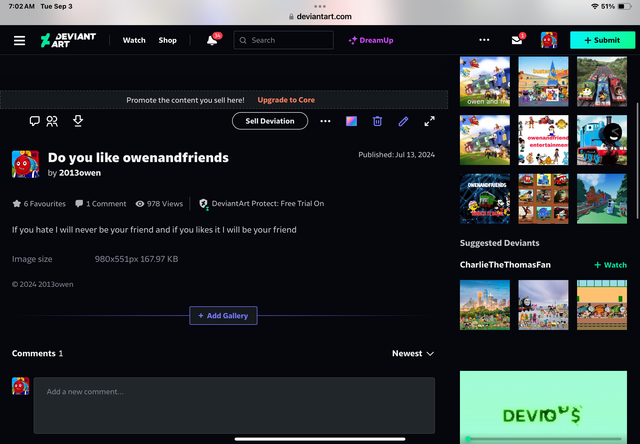Click the Published: Jul 13, 2024 date
This screenshot has width=640, height=444.
[x=396, y=155]
